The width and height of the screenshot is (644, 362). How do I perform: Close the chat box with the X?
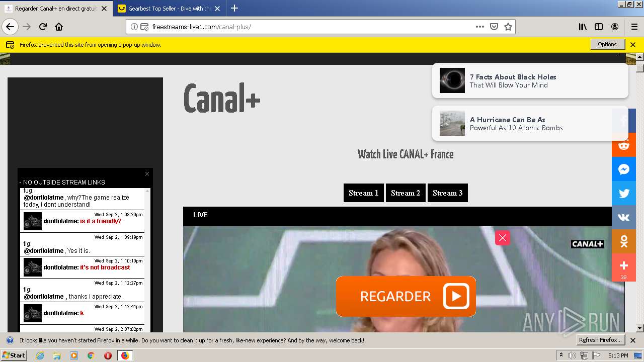tap(147, 173)
